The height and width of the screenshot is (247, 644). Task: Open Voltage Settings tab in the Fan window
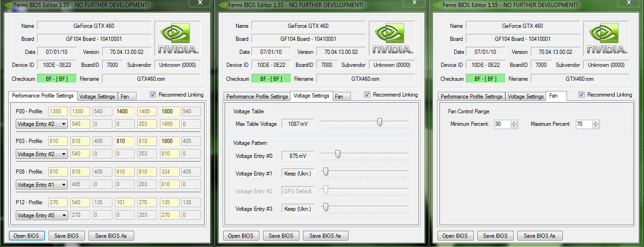click(525, 97)
